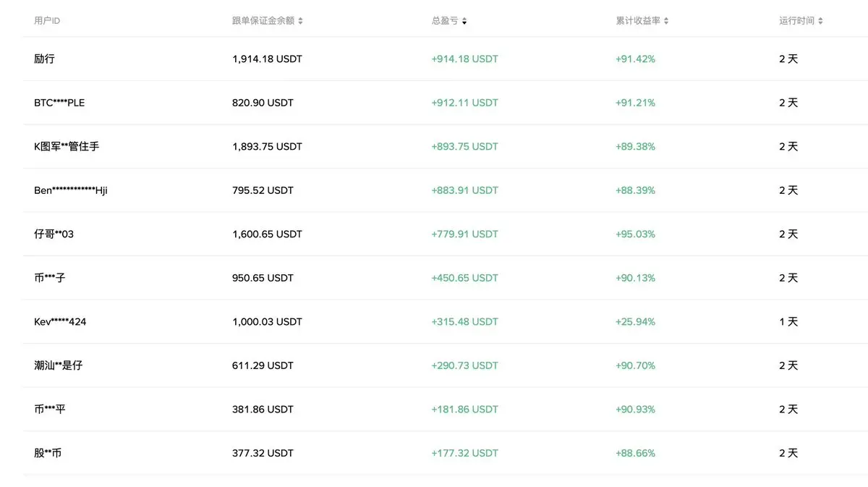This screenshot has height=487, width=868.
Task: Sort by the 跟单保证金余额 header label
Action: click(263, 21)
